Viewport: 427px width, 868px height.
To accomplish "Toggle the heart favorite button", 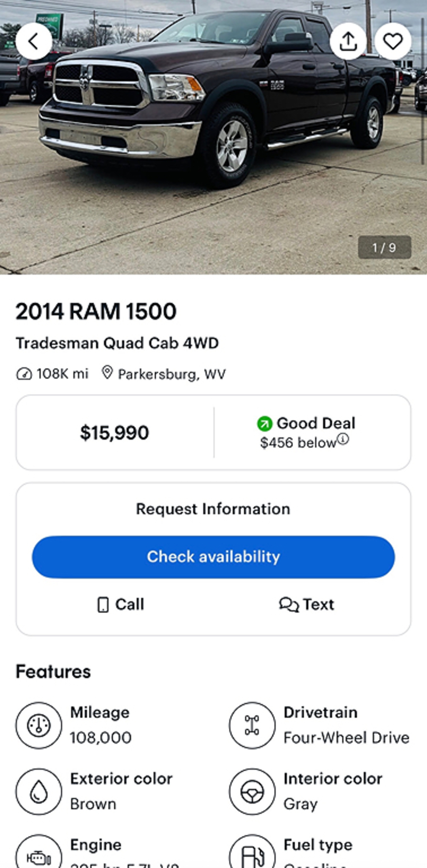I will click(x=393, y=41).
